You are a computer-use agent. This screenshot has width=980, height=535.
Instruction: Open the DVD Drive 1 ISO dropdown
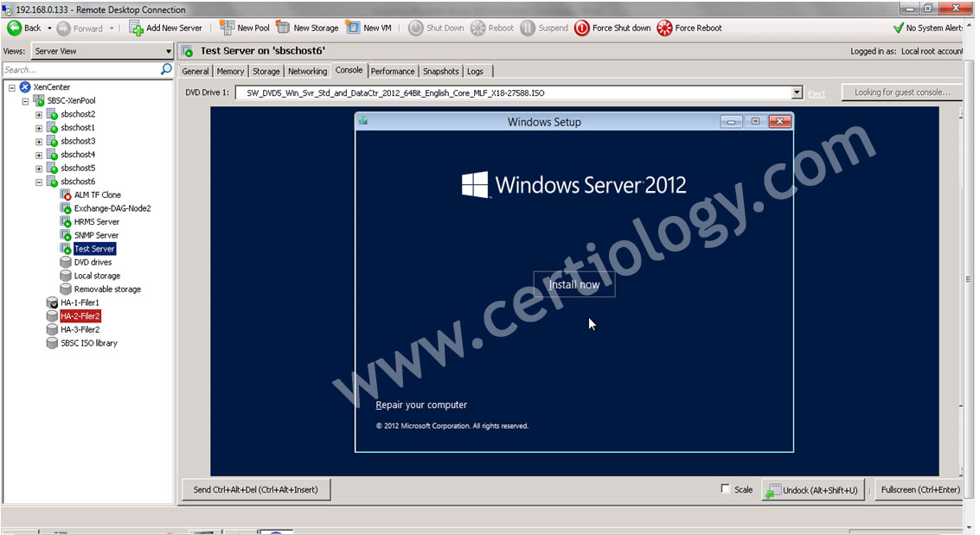click(x=797, y=93)
